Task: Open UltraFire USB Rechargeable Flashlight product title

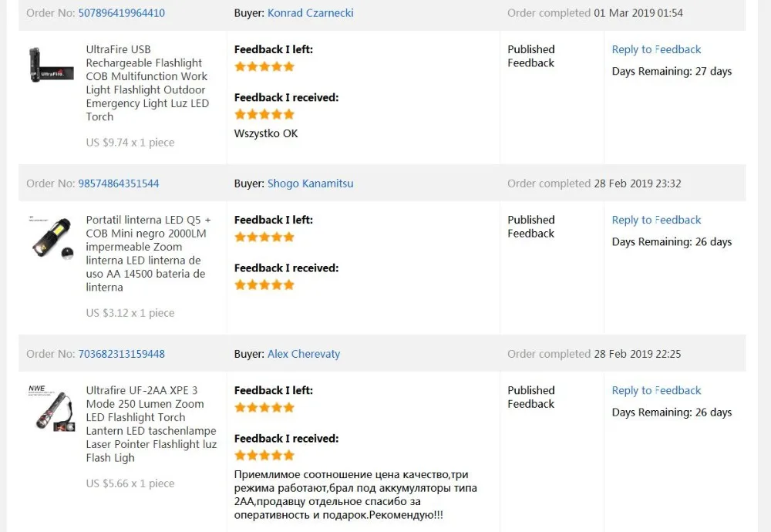Action: [x=146, y=82]
